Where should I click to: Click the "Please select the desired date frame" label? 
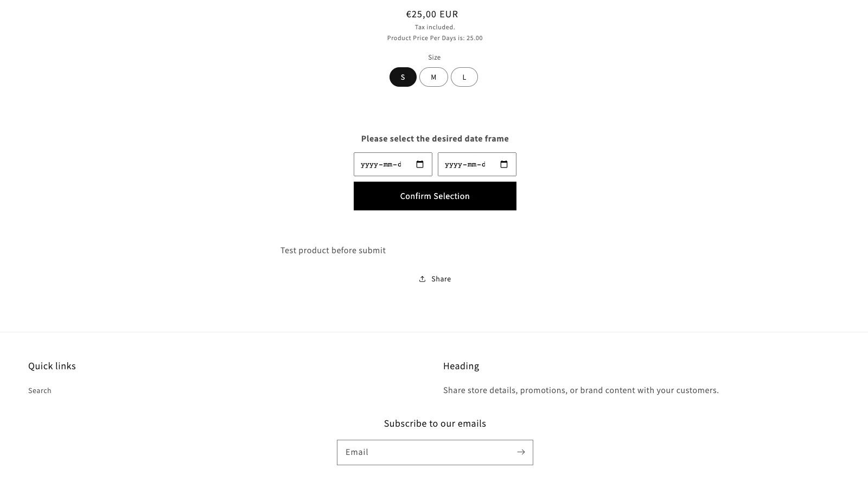pyautogui.click(x=435, y=138)
